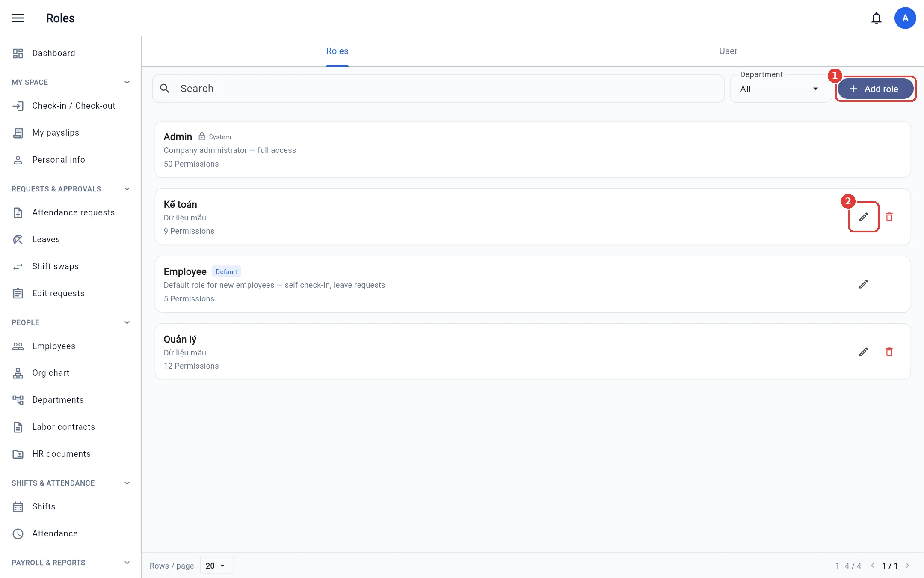Viewport: 924px width, 578px height.
Task: Collapse the MY SPACE section
Action: (127, 82)
